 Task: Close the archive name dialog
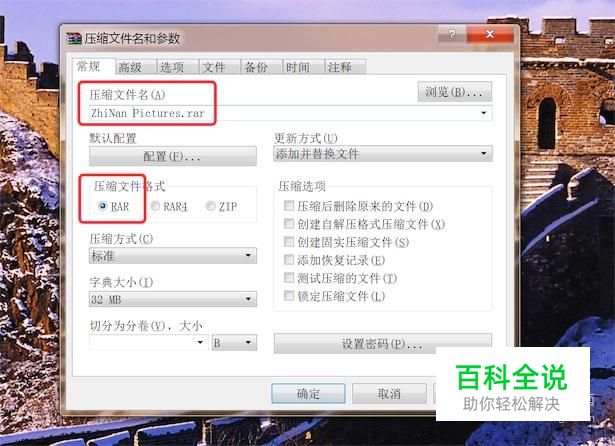pyautogui.click(x=490, y=35)
